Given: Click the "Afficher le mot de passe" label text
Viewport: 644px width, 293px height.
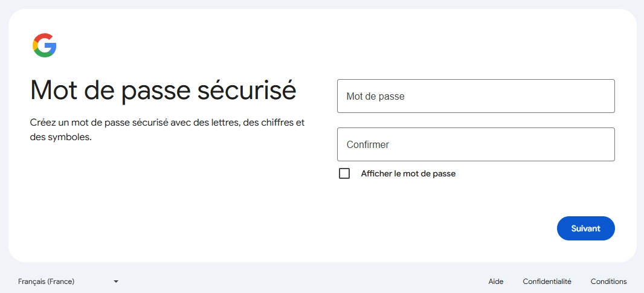Looking at the screenshot, I should point(408,174).
